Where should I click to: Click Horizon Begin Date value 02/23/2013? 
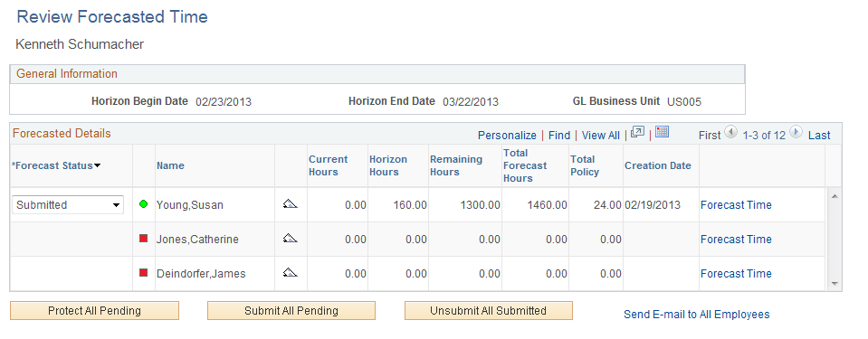click(224, 102)
